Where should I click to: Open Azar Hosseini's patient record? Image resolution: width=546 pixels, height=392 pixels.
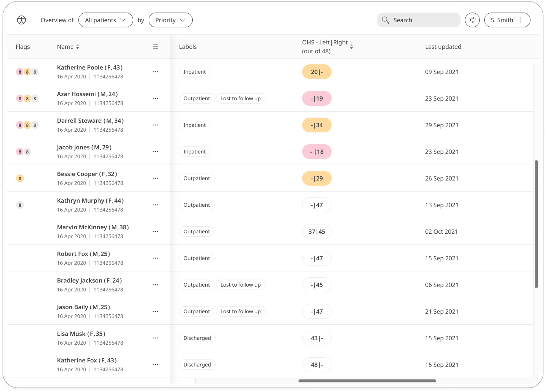tap(87, 94)
